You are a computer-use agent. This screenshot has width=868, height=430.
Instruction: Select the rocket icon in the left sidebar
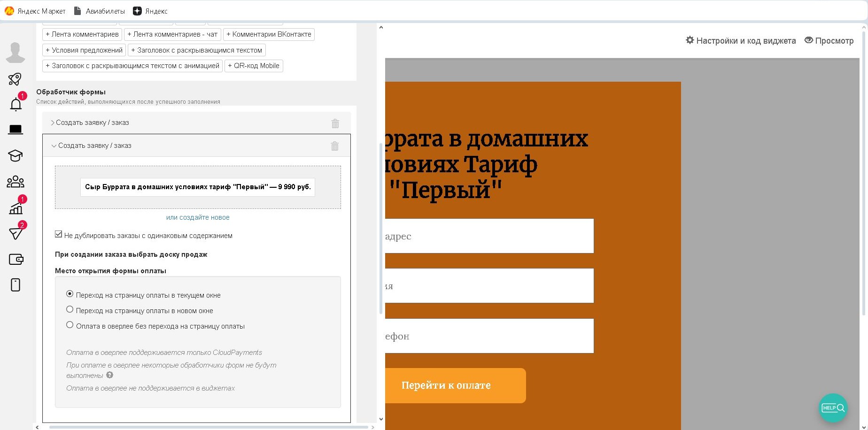pyautogui.click(x=15, y=79)
